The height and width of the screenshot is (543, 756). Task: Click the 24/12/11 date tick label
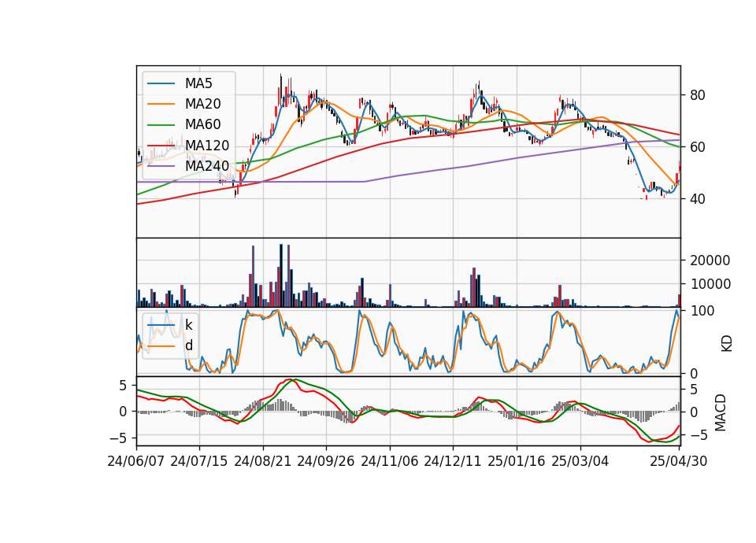pos(453,461)
